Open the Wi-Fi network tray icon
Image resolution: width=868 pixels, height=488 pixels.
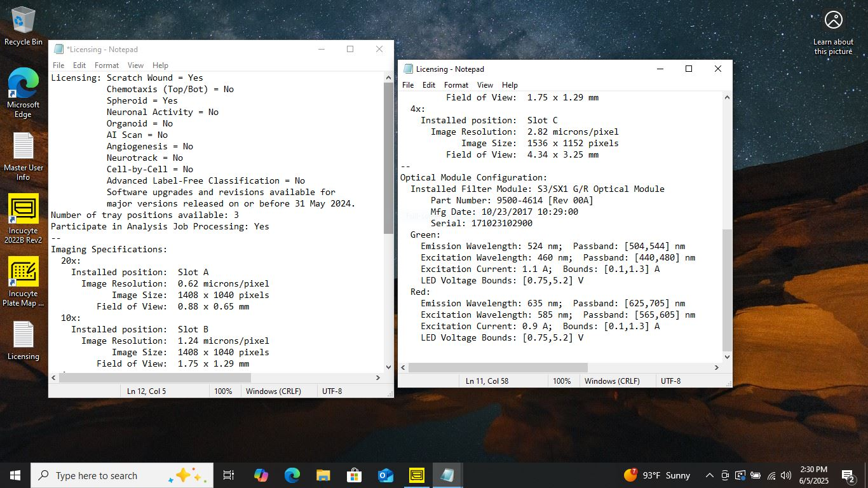point(771,475)
